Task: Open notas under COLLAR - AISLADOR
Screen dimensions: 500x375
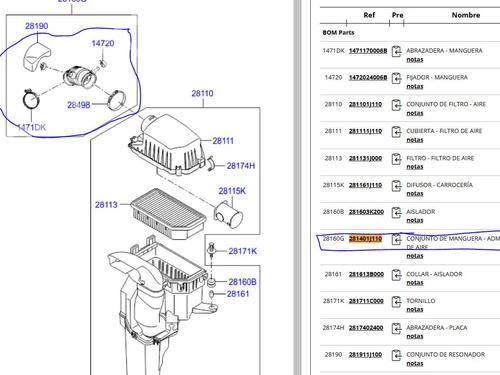Action: (x=415, y=283)
